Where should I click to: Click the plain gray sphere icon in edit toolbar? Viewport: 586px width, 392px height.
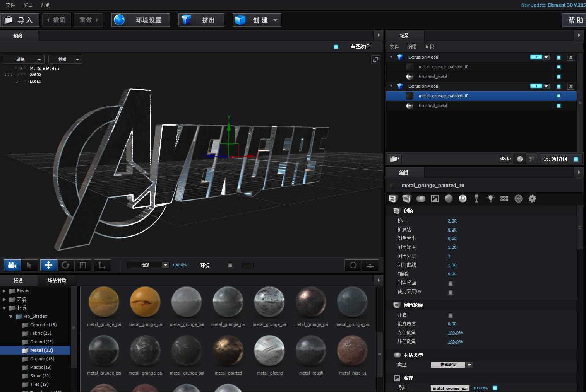449,199
